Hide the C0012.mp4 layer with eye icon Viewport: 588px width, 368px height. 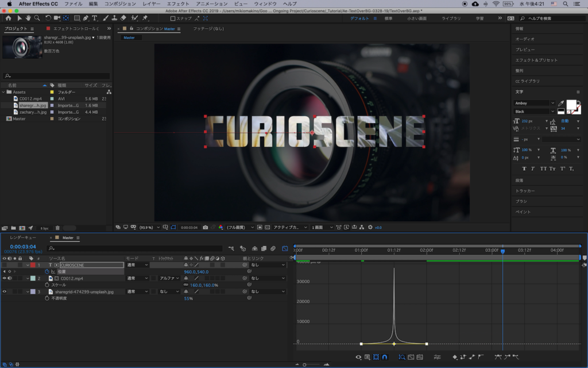pyautogui.click(x=5, y=278)
